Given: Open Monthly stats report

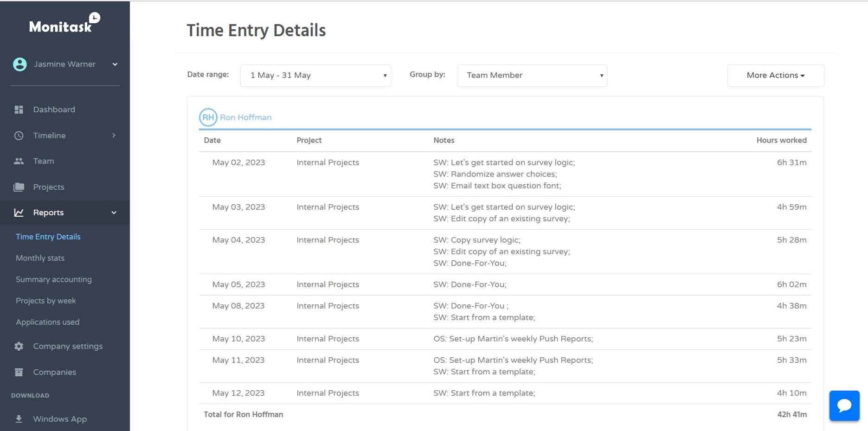Looking at the screenshot, I should coord(40,258).
